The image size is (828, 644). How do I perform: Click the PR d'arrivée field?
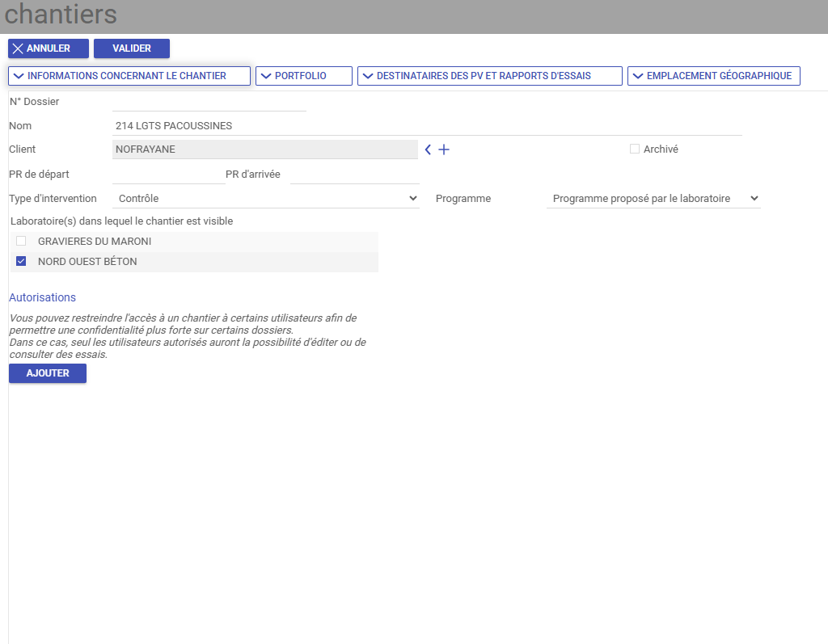[x=354, y=175]
